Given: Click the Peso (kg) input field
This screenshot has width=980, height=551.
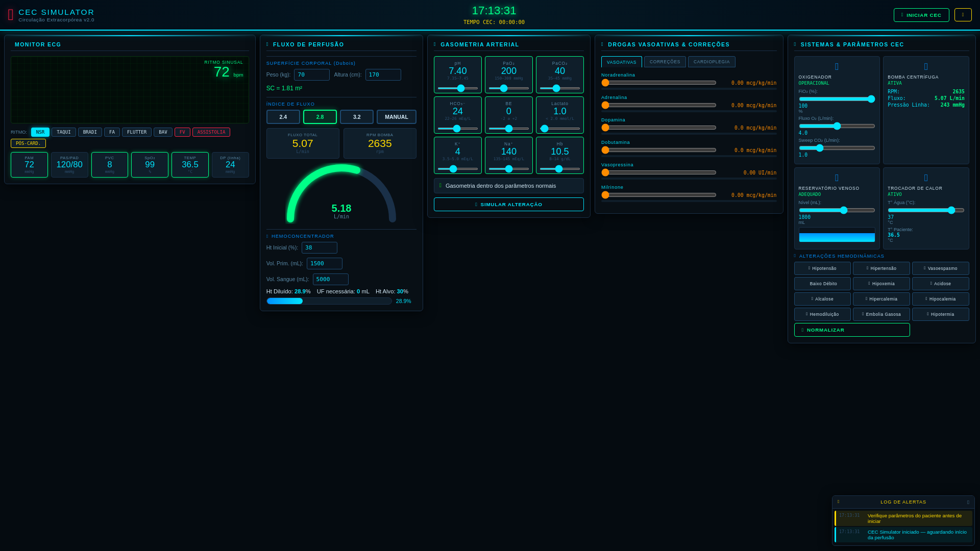Looking at the screenshot, I should [312, 74].
